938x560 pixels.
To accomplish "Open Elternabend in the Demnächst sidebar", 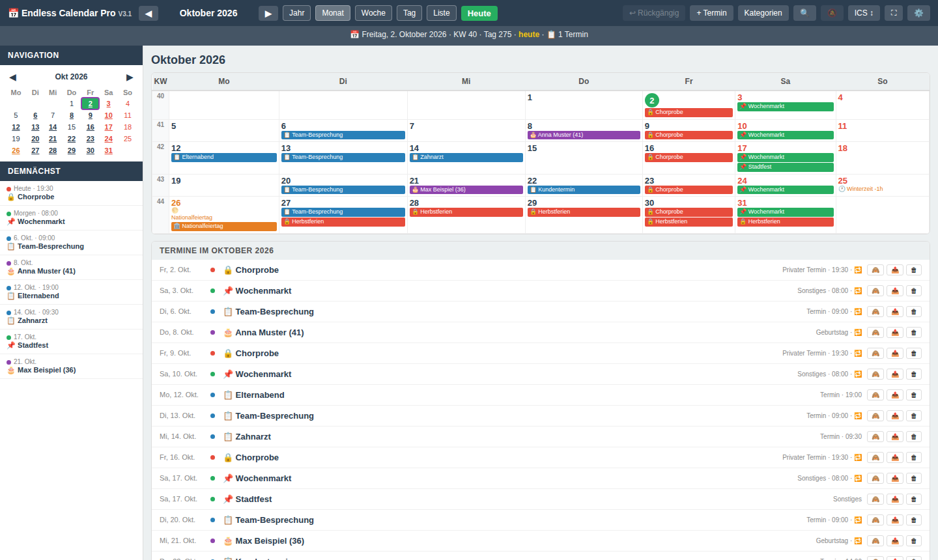I will (x=71, y=292).
